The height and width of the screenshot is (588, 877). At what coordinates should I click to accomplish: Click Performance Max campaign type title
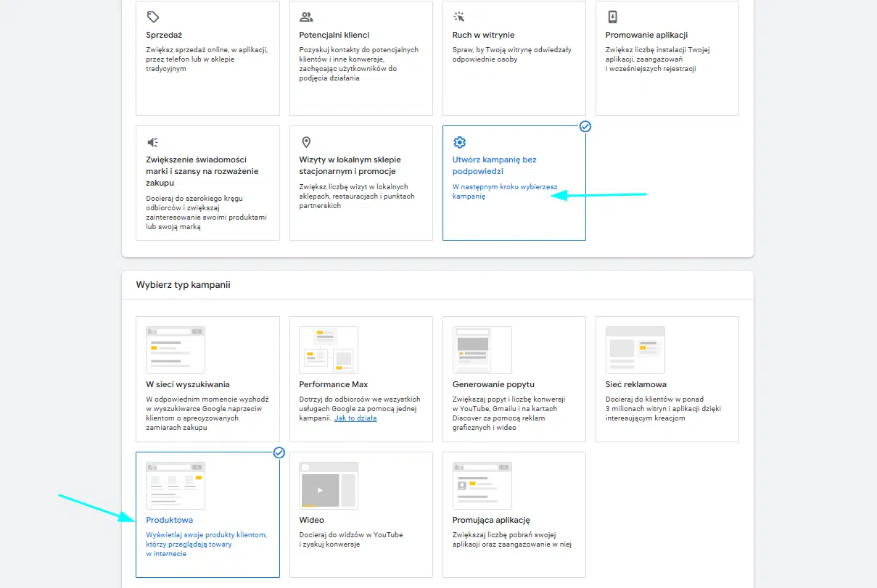pyautogui.click(x=334, y=384)
